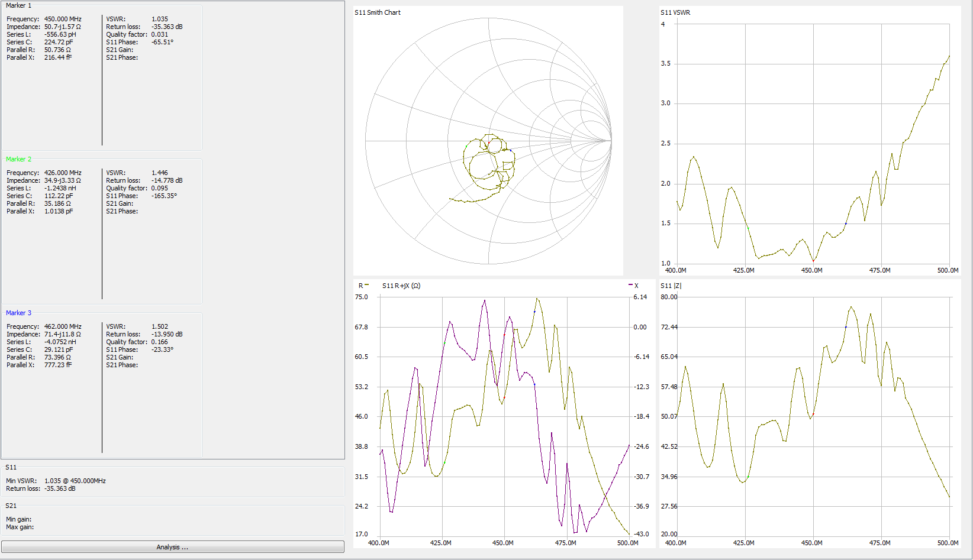This screenshot has height=560, width=973.
Task: Click Marker 3 quality factor 0.166
Action: coord(160,342)
